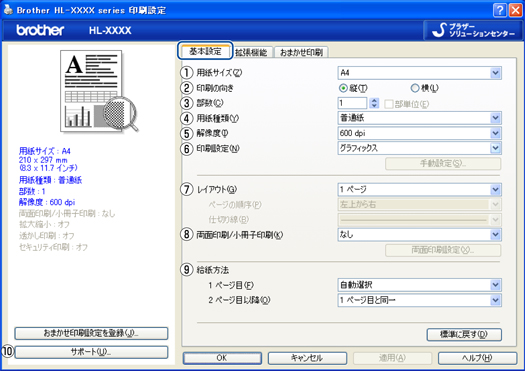Image resolution: width=525 pixels, height=371 pixels.
Task: Click the 手動設定 button
Action: [443, 163]
